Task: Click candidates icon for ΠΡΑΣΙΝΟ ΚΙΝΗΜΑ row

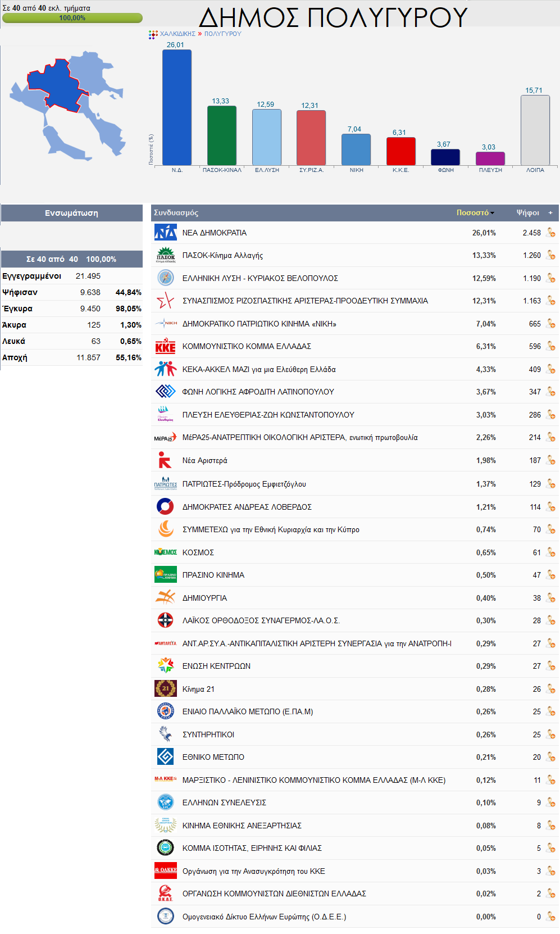Action: tap(550, 575)
